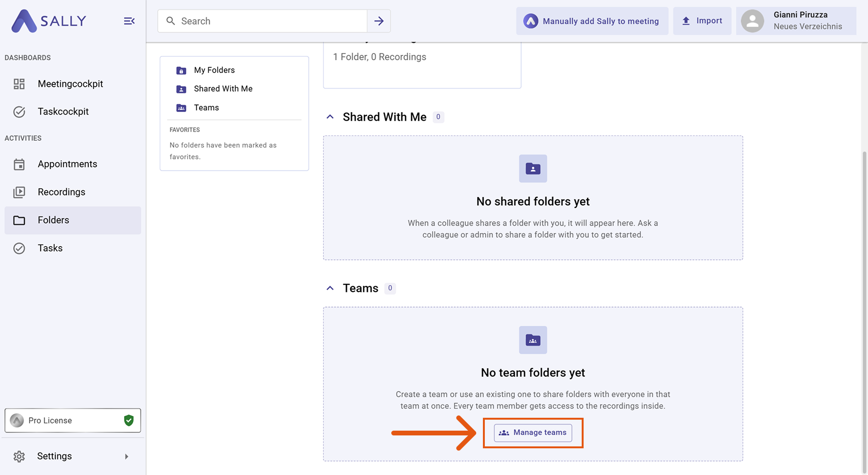The image size is (868, 475).
Task: Go to Appointments
Action: pos(67,164)
